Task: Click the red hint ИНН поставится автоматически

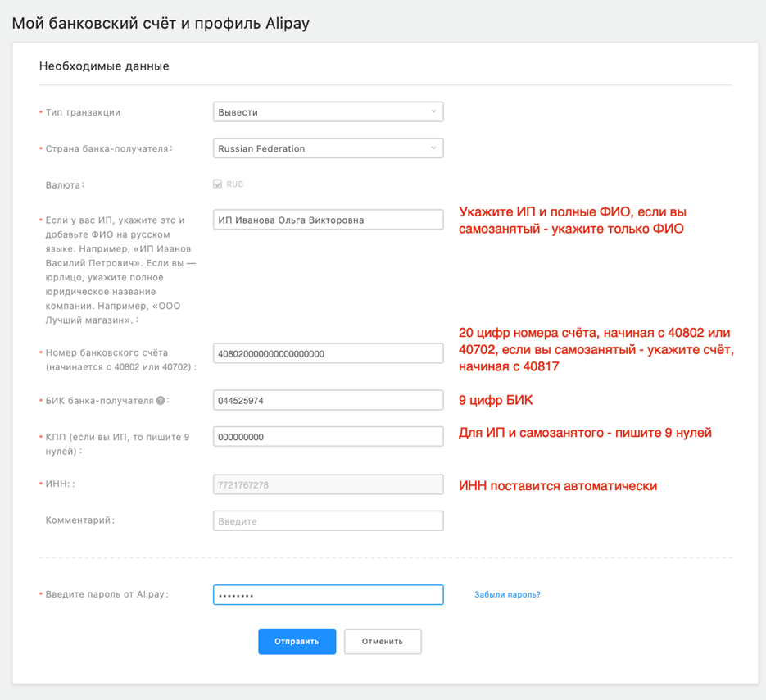Action: [557, 486]
